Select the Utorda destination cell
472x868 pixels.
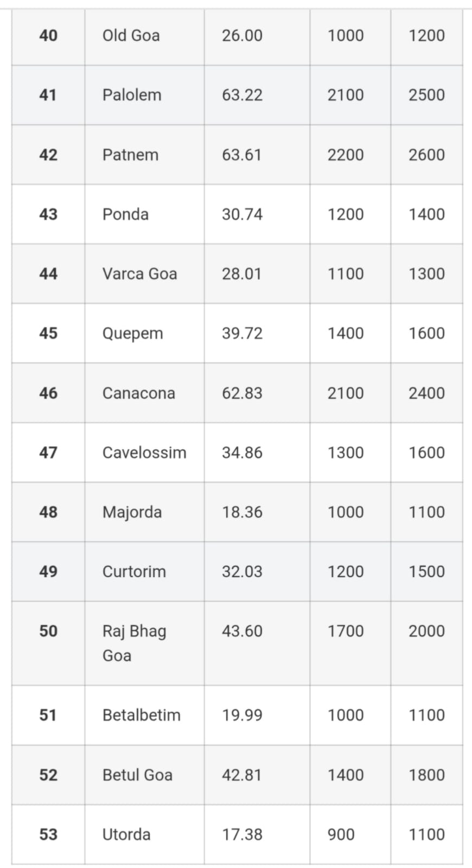(126, 834)
